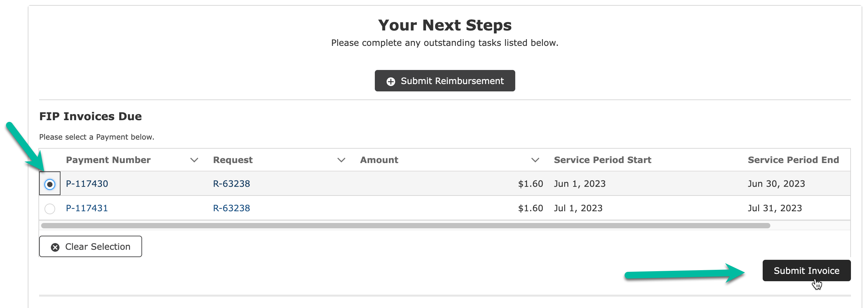Click the Clear Selection button
This screenshot has width=868, height=308.
point(90,246)
